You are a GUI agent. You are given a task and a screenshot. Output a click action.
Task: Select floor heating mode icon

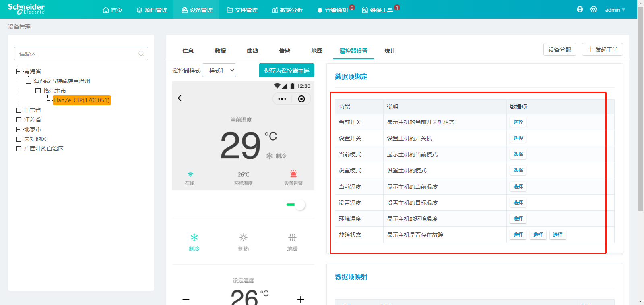pyautogui.click(x=292, y=237)
